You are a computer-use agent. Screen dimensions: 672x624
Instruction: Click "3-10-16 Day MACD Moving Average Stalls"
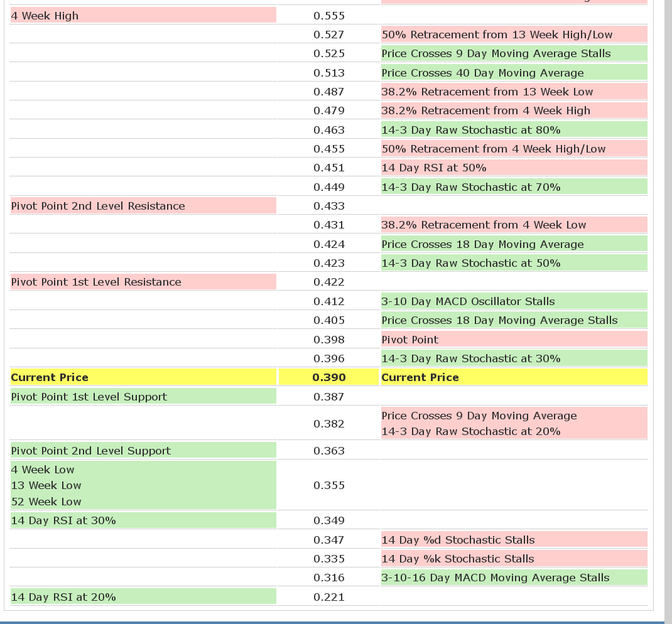pyautogui.click(x=496, y=578)
